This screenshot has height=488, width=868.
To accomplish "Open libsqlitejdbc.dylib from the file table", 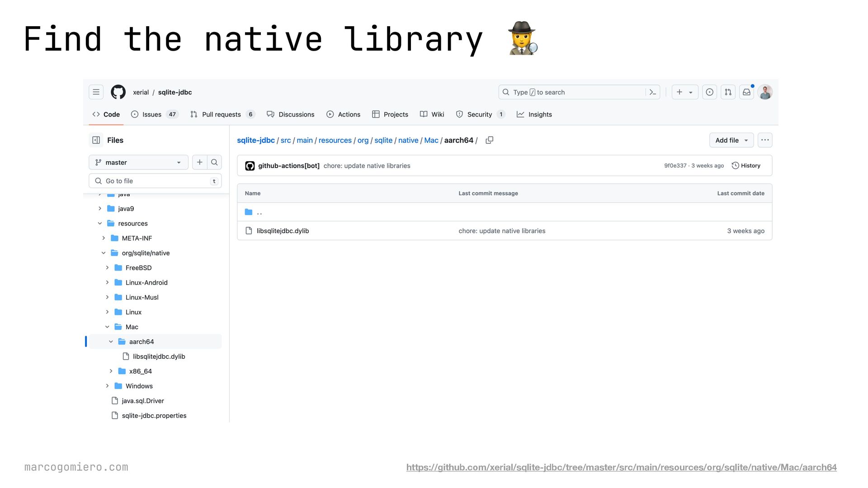I will (283, 231).
